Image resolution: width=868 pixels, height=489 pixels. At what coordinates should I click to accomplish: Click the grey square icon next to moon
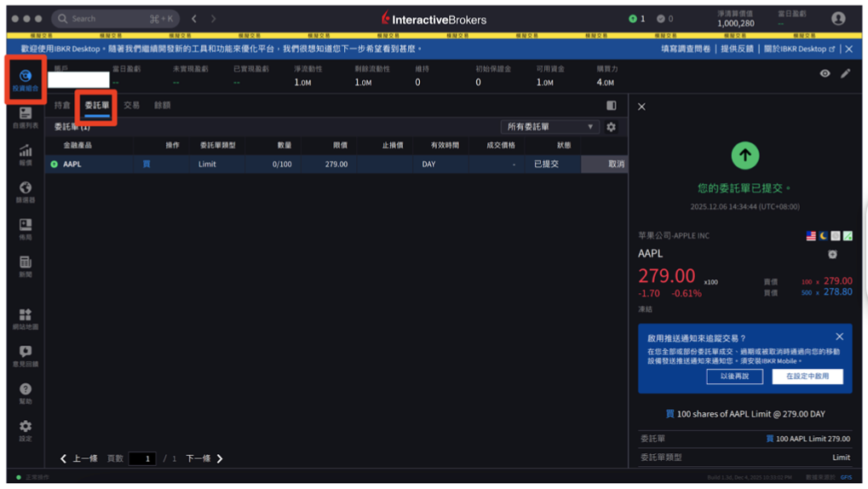click(x=836, y=236)
